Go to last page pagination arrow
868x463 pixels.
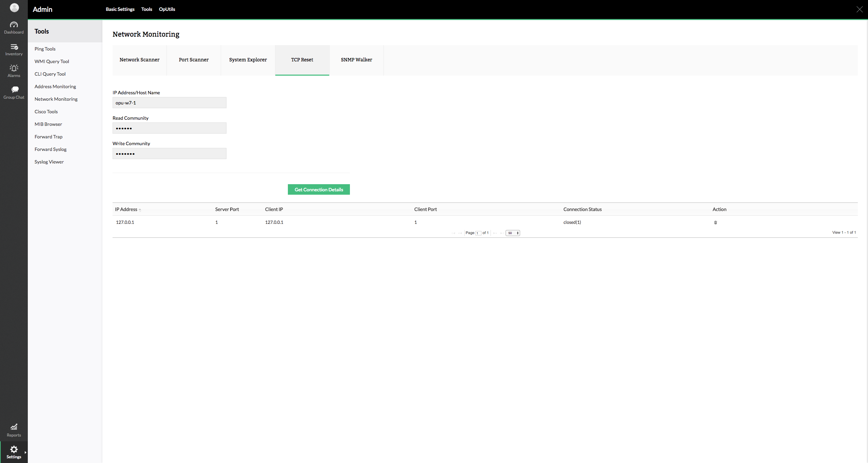point(501,233)
